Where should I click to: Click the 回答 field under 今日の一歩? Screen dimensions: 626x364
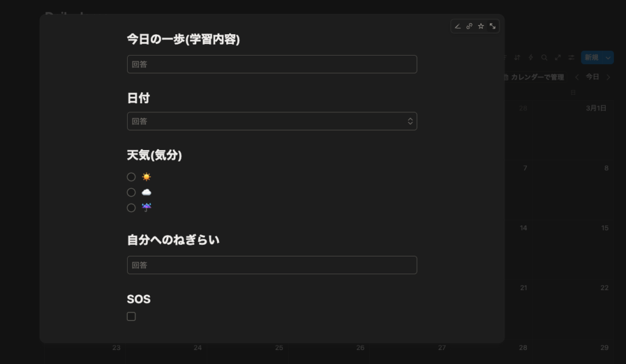(x=272, y=64)
